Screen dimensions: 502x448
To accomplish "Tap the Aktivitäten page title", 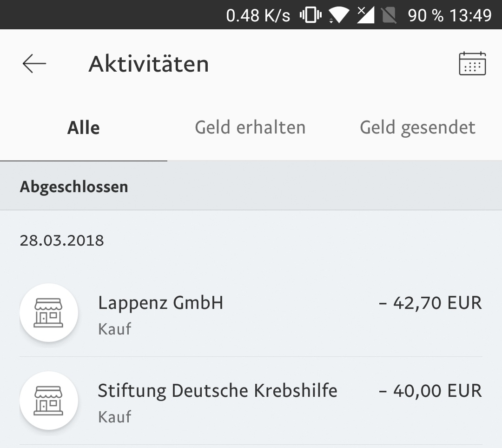I will 149,64.
